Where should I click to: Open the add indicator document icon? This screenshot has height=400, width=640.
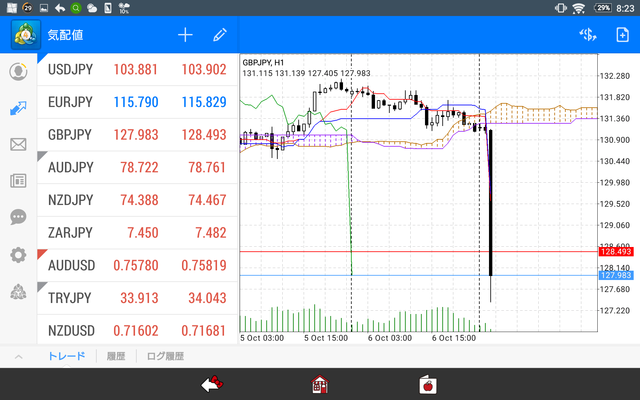coord(622,35)
